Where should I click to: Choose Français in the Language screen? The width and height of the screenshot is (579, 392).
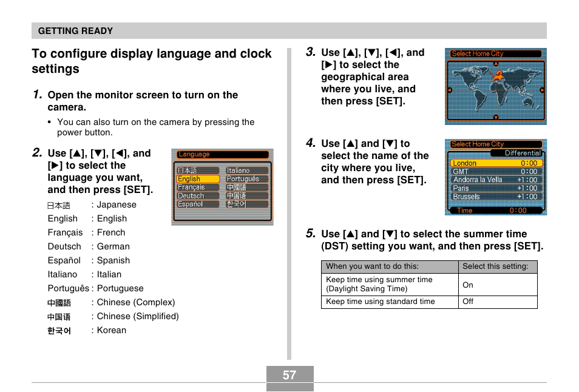pyautogui.click(x=198, y=188)
